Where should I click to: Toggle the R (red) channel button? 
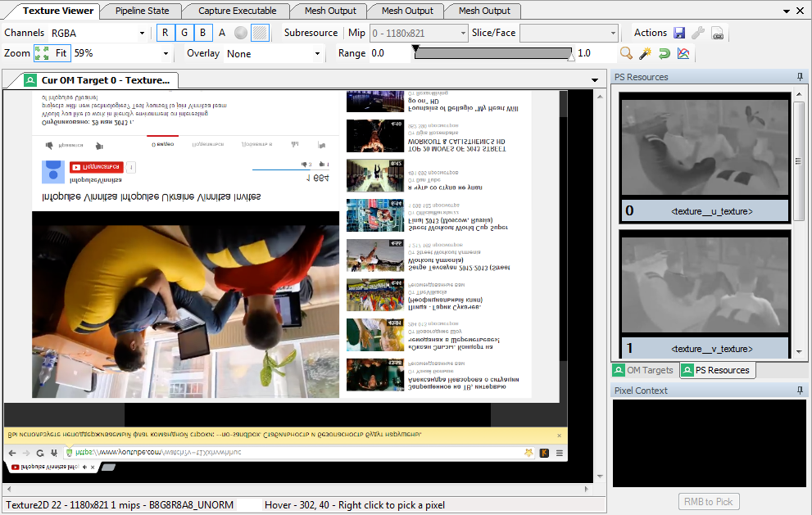tap(166, 33)
